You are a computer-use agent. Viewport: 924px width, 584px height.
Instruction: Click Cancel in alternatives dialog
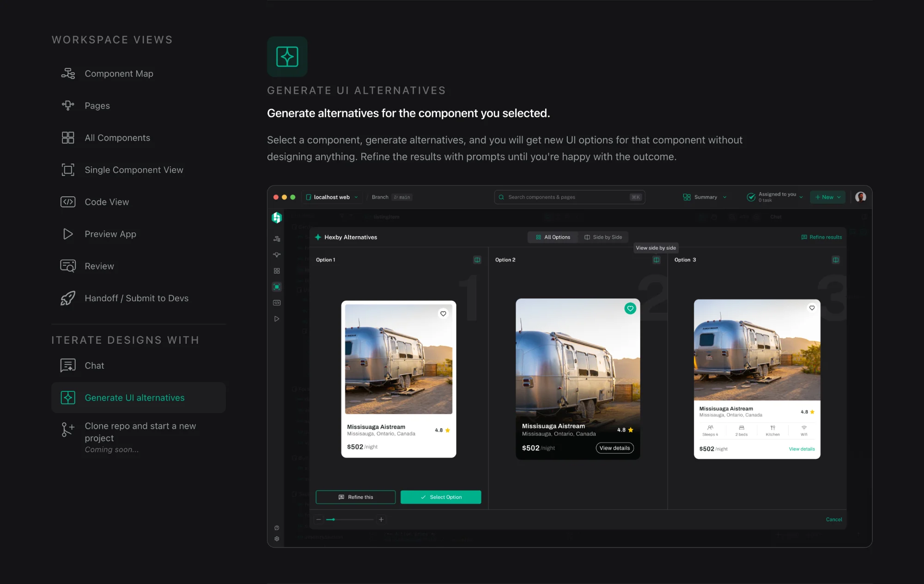834,519
